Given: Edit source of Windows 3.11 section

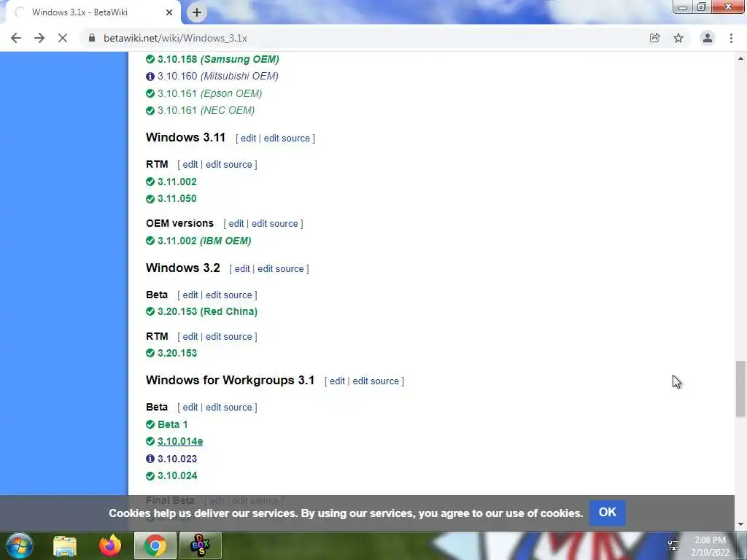Looking at the screenshot, I should pyautogui.click(x=287, y=138).
